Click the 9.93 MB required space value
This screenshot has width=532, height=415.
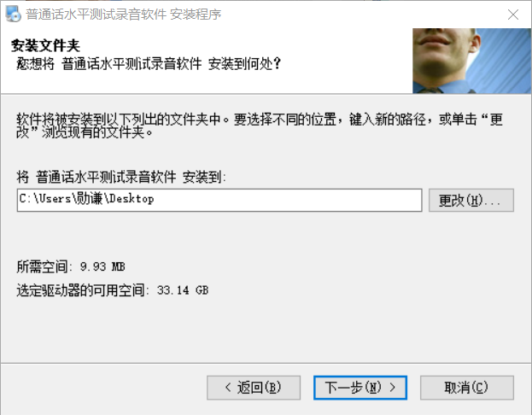102,266
